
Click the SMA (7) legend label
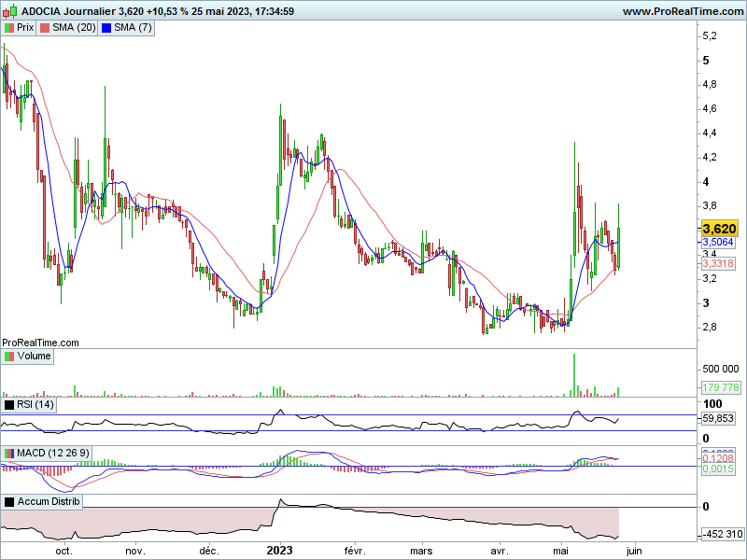tap(133, 28)
